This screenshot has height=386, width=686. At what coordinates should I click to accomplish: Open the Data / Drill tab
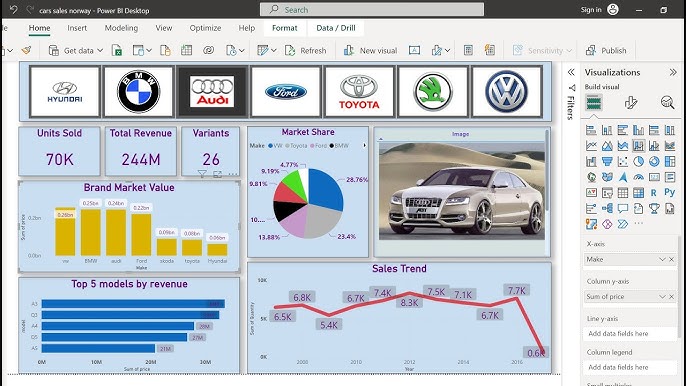click(336, 28)
